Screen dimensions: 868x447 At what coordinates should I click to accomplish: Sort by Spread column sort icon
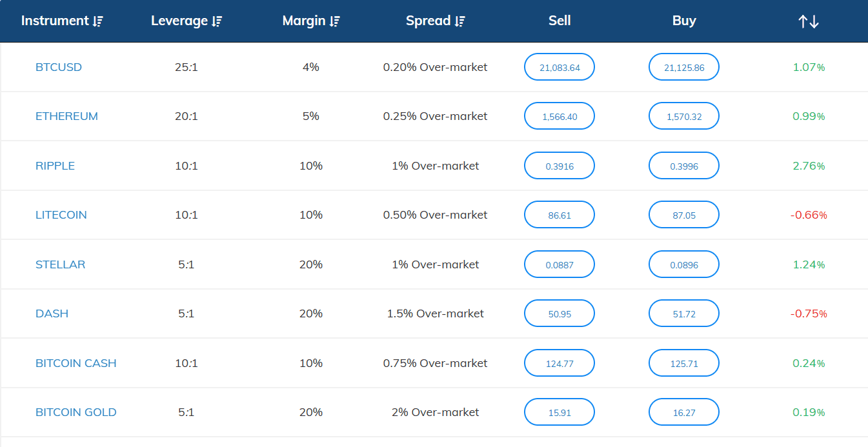(x=459, y=21)
